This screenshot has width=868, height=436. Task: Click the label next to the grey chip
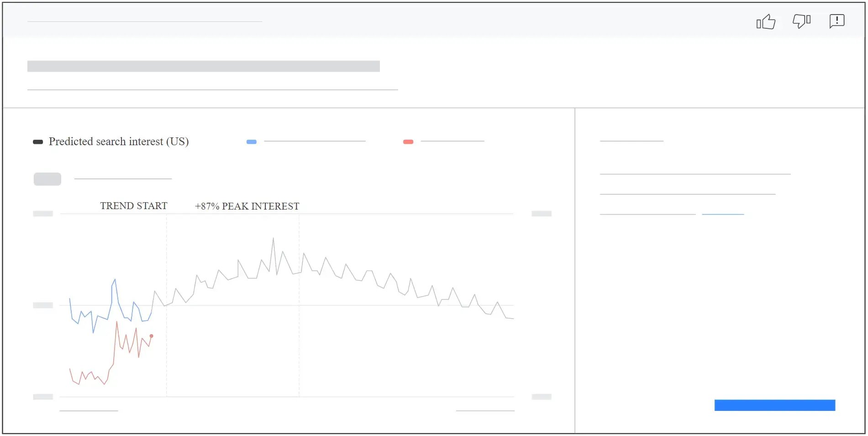click(x=122, y=178)
